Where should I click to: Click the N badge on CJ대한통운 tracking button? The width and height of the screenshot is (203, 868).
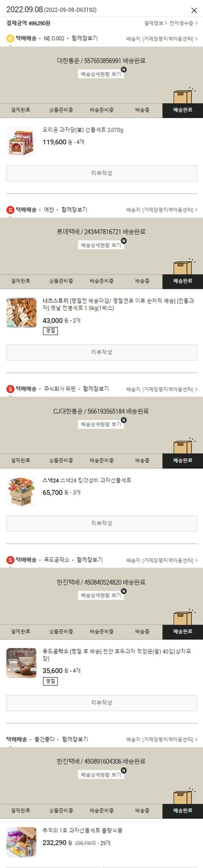click(x=124, y=420)
